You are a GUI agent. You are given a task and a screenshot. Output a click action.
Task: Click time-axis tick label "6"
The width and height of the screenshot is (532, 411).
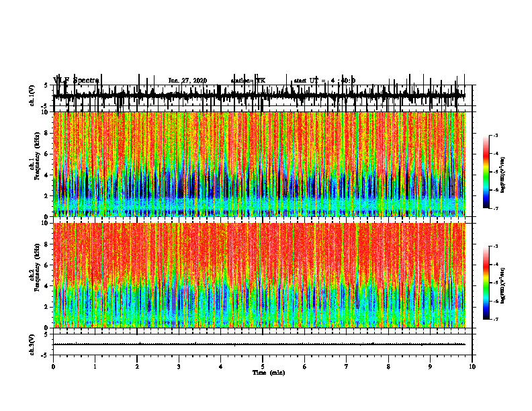click(305, 367)
